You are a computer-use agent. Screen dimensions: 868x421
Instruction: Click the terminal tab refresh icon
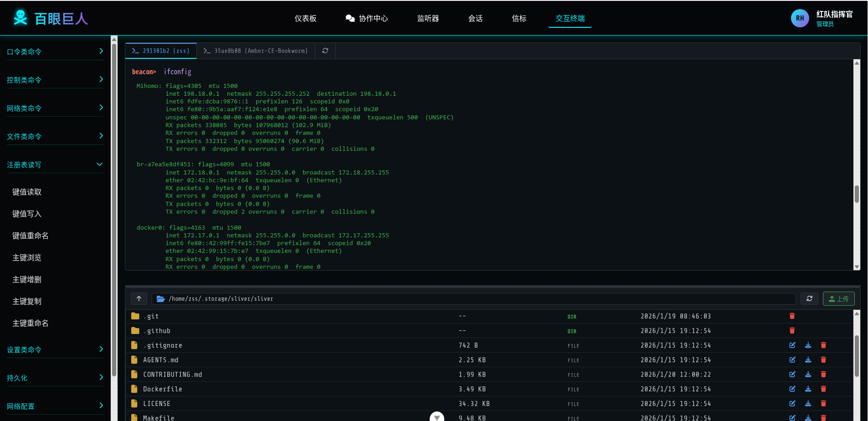coord(325,51)
